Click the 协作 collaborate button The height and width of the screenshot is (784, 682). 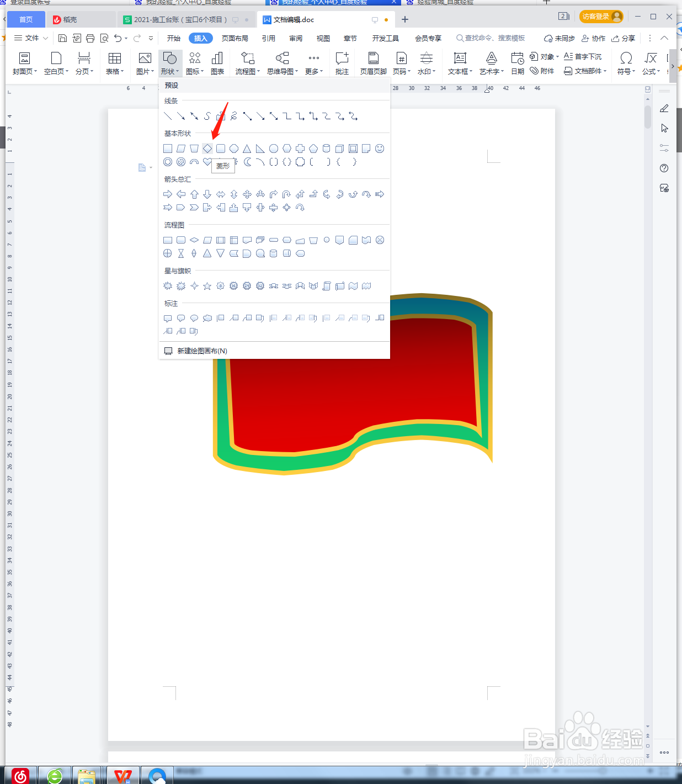click(594, 38)
